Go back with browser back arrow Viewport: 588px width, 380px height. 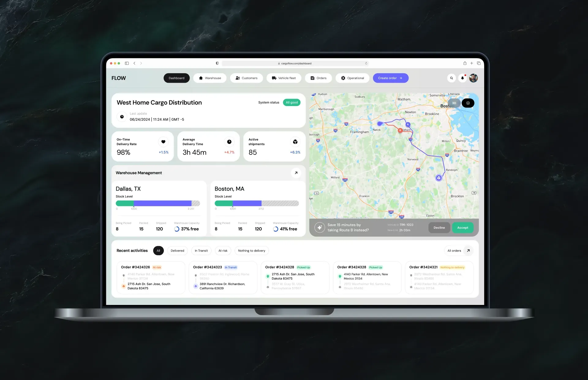point(134,63)
